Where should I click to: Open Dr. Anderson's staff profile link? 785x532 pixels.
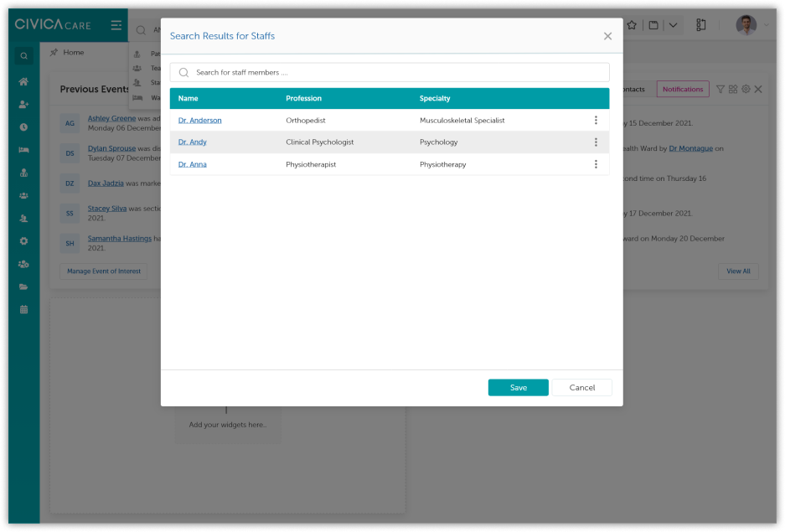tap(199, 120)
